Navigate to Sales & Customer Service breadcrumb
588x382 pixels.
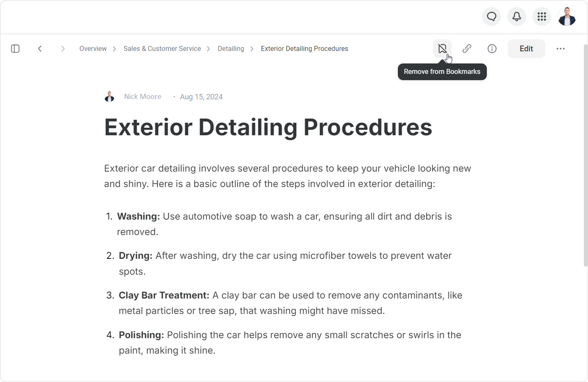coord(162,49)
